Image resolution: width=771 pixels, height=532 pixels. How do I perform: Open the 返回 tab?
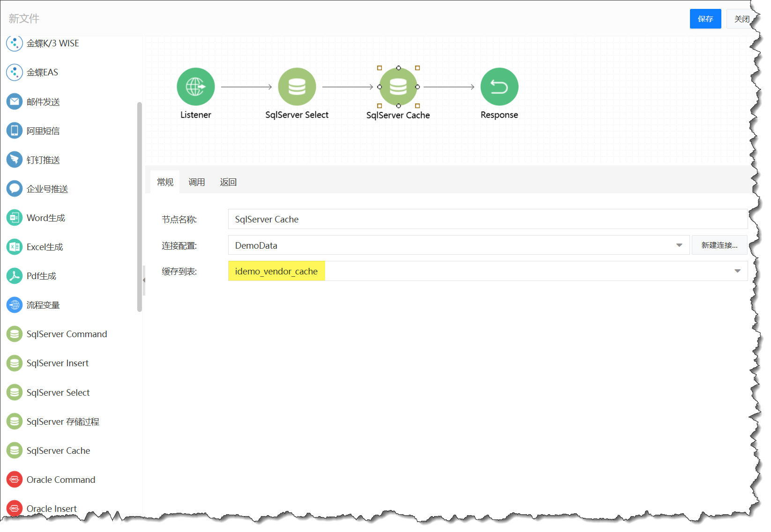point(228,182)
